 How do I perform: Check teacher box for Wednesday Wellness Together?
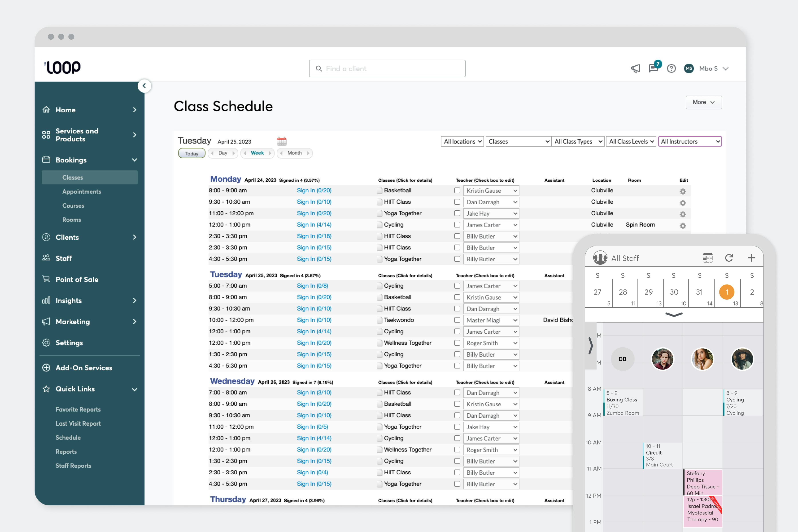pos(457,450)
